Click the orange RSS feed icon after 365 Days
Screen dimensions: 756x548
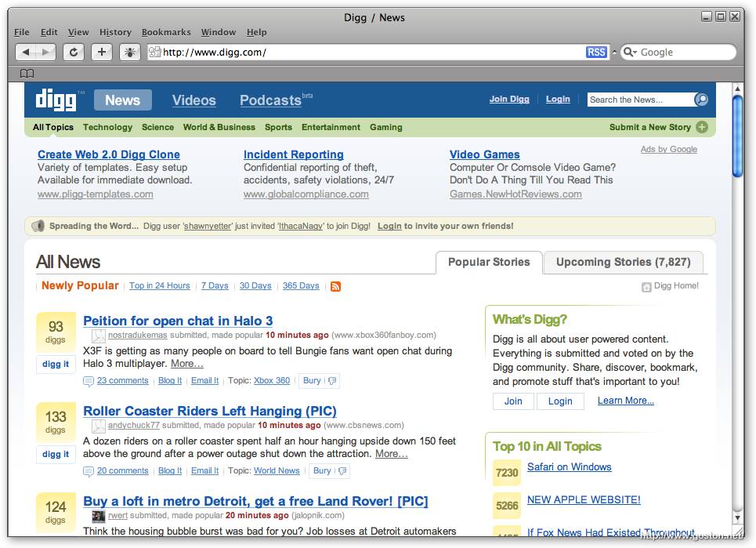tap(335, 286)
